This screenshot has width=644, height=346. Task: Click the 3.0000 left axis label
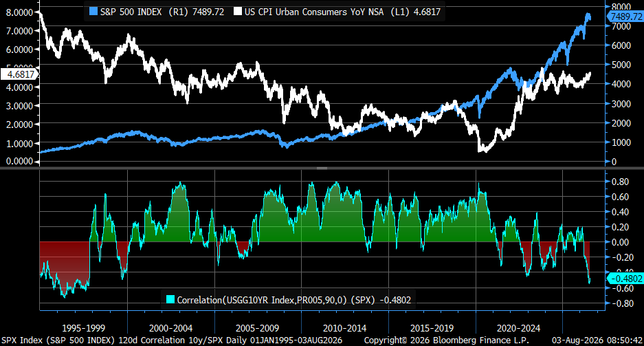point(19,106)
